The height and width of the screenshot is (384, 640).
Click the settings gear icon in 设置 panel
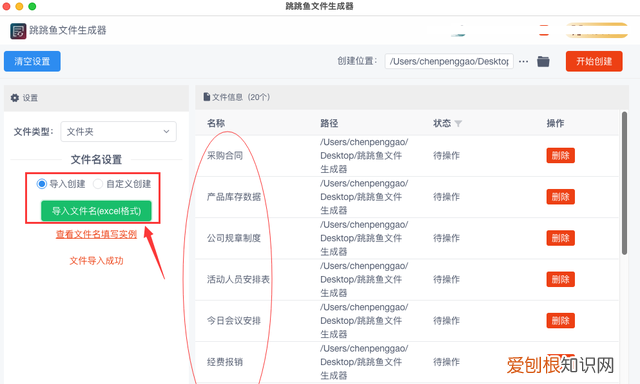pyautogui.click(x=15, y=98)
